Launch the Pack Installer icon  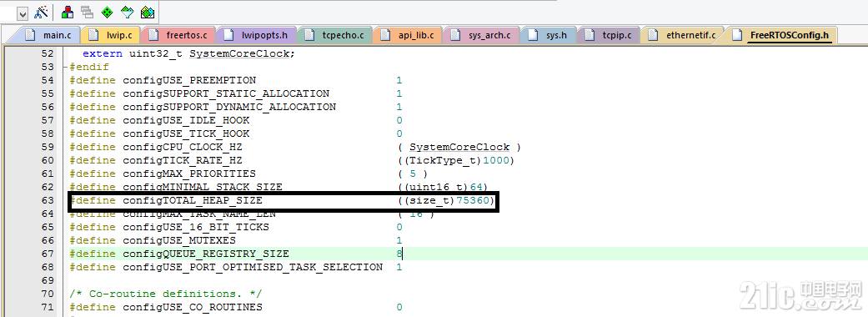pos(147,12)
